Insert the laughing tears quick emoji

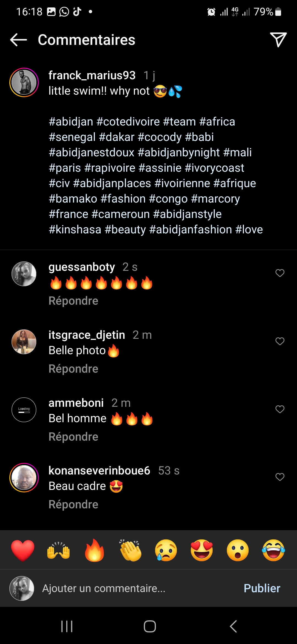[274, 550]
